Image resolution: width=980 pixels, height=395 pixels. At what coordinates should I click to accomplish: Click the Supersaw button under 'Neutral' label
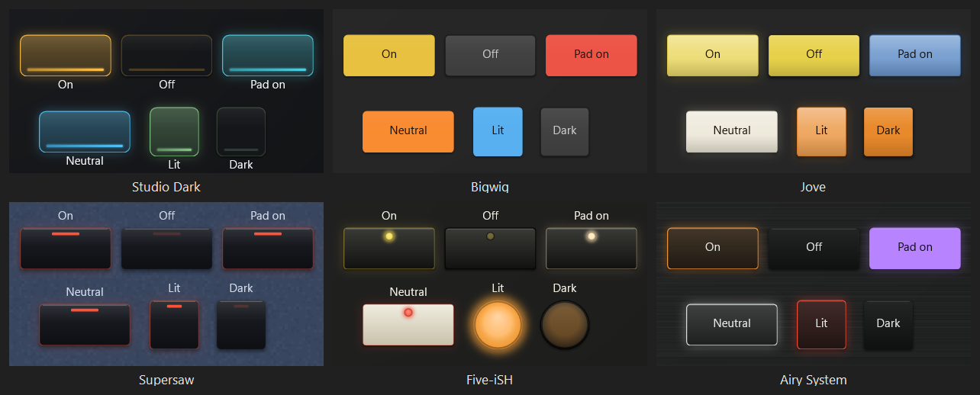point(85,325)
